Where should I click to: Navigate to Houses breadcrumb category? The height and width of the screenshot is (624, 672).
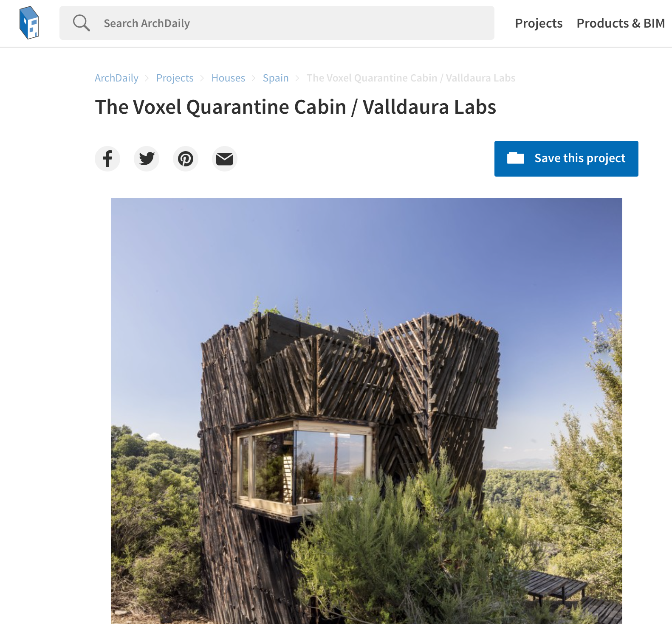click(x=228, y=78)
